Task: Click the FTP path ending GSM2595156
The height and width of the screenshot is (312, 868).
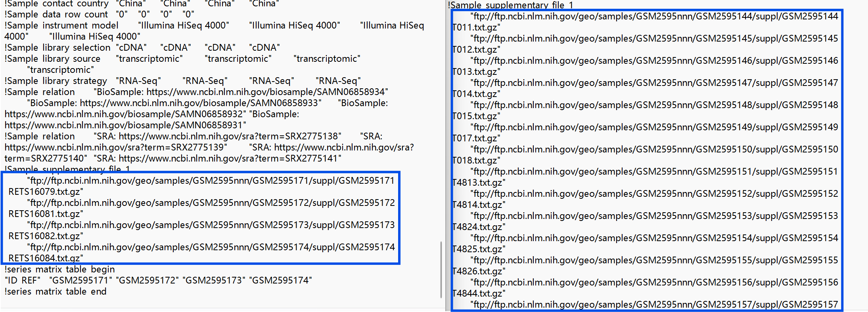Action: tap(656, 282)
